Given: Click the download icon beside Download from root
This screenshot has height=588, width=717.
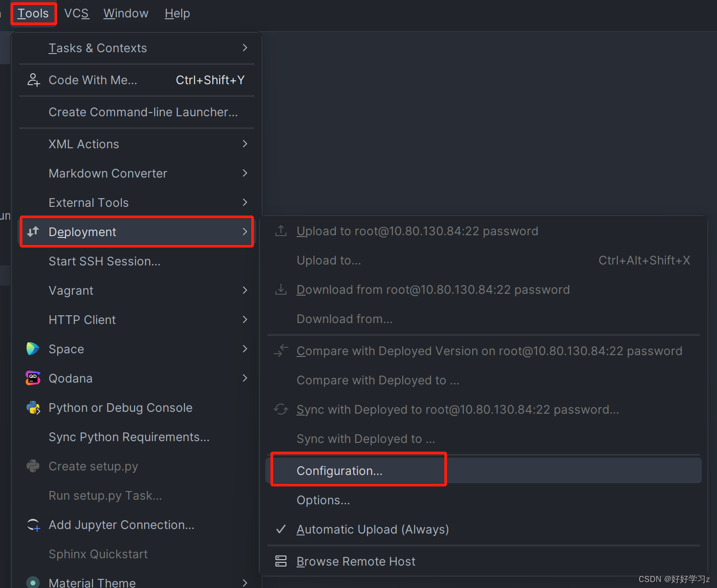Looking at the screenshot, I should 281,289.
